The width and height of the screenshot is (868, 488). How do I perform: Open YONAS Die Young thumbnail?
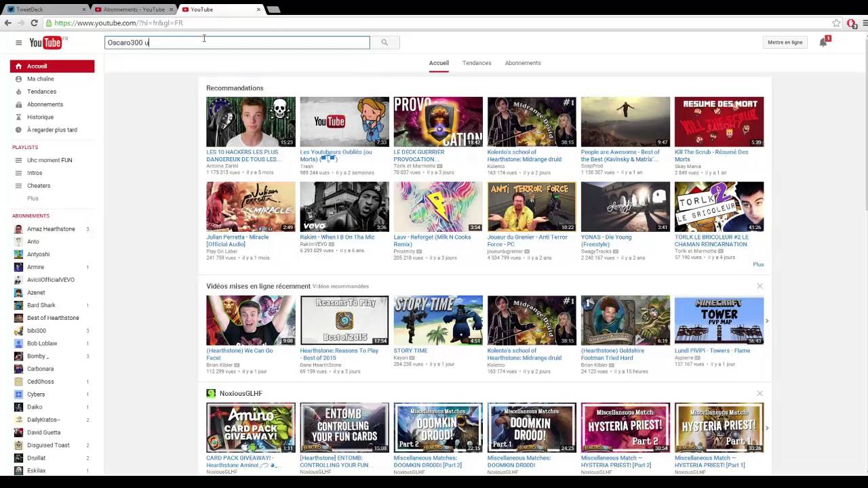coord(625,207)
